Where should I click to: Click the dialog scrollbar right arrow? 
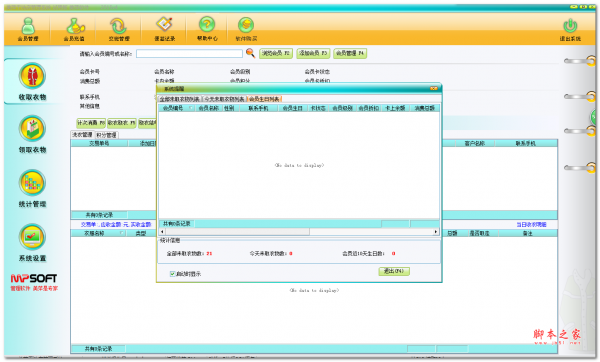tap(435, 232)
